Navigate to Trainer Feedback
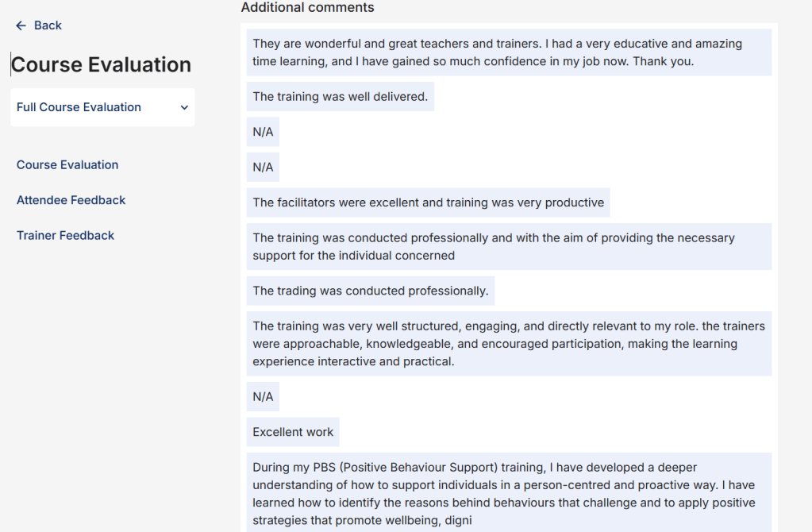812x532 pixels. pos(66,235)
